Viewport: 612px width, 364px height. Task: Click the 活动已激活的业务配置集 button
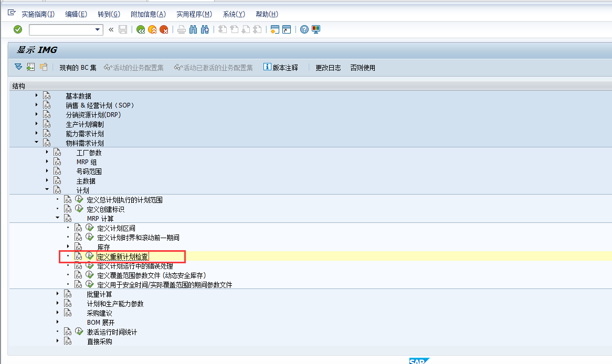coord(214,68)
